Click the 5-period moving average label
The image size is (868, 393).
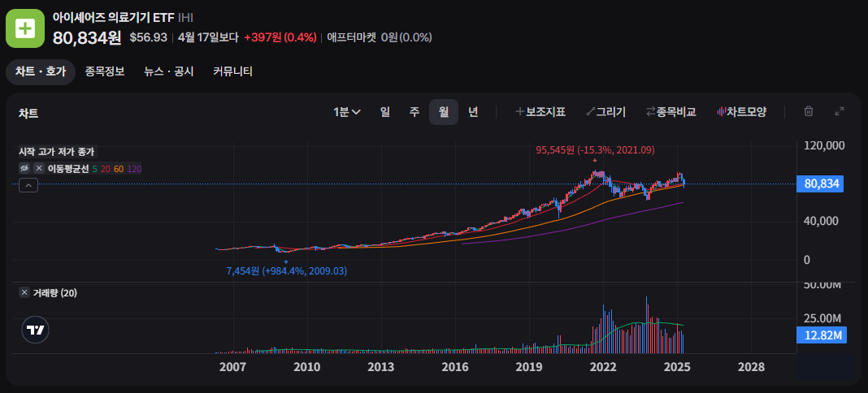pyautogui.click(x=94, y=169)
